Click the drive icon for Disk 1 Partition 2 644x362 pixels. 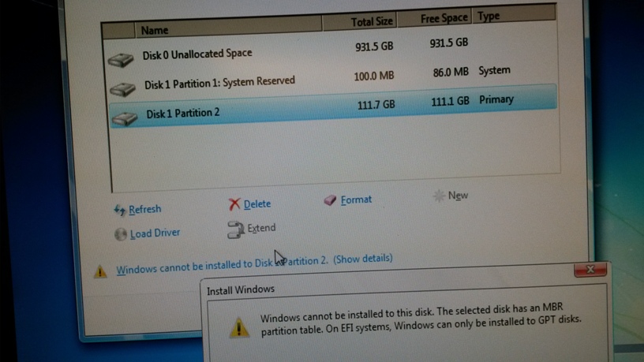[125, 118]
